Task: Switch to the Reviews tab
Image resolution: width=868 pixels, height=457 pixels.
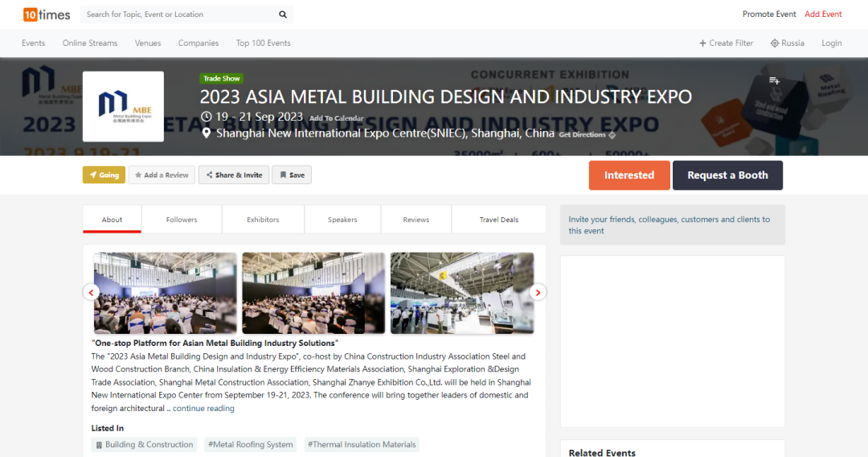Action: [416, 220]
